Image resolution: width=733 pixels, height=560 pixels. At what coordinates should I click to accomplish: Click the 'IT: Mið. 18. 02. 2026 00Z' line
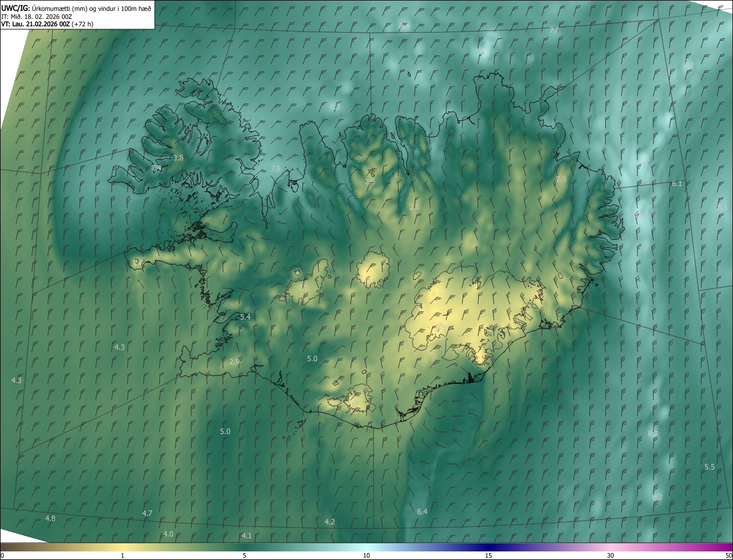pos(37,16)
